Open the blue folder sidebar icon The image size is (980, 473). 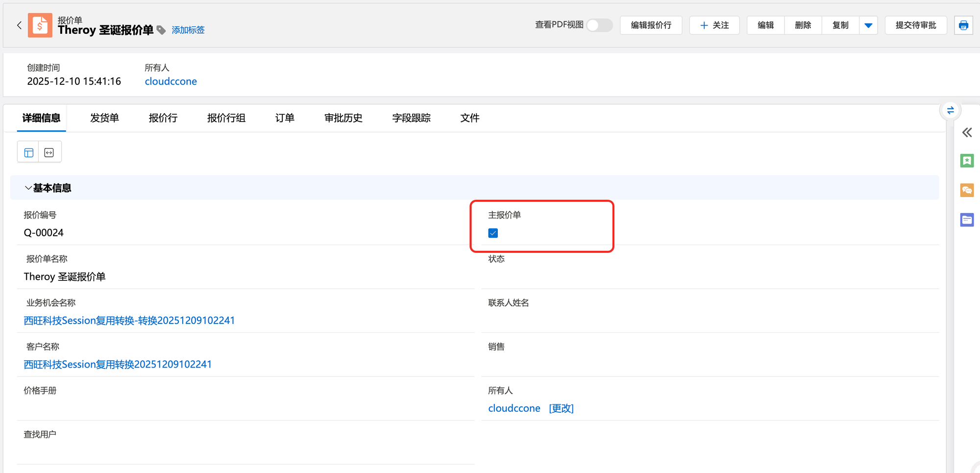[966, 220]
